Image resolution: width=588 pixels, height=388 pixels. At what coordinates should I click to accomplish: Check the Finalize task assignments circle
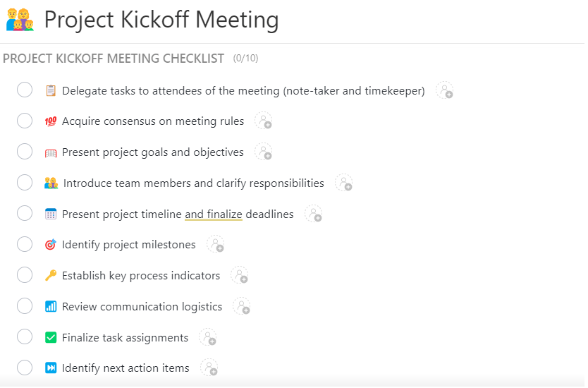click(25, 337)
